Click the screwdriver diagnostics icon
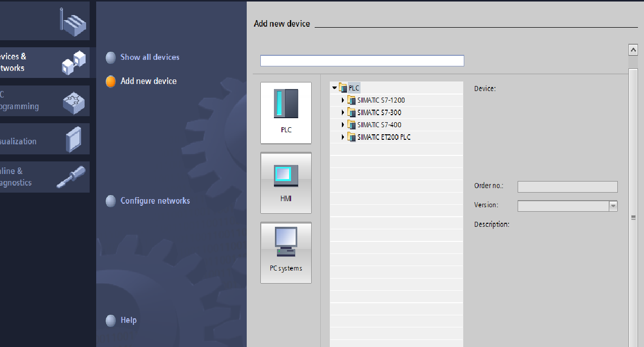The height and width of the screenshot is (347, 644). pos(70,177)
